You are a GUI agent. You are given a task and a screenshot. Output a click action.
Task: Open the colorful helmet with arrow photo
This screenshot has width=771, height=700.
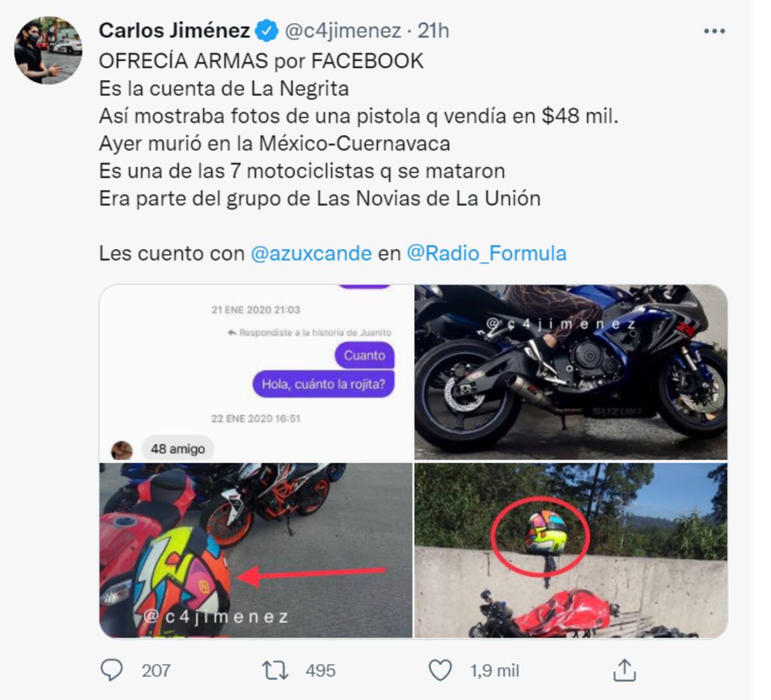pyautogui.click(x=256, y=550)
